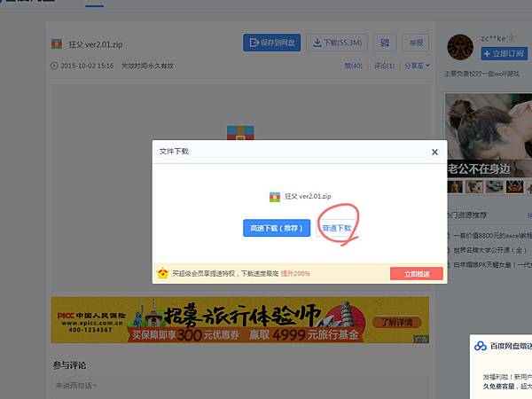
Task: Click the large zip preview icon
Action: tap(240, 133)
